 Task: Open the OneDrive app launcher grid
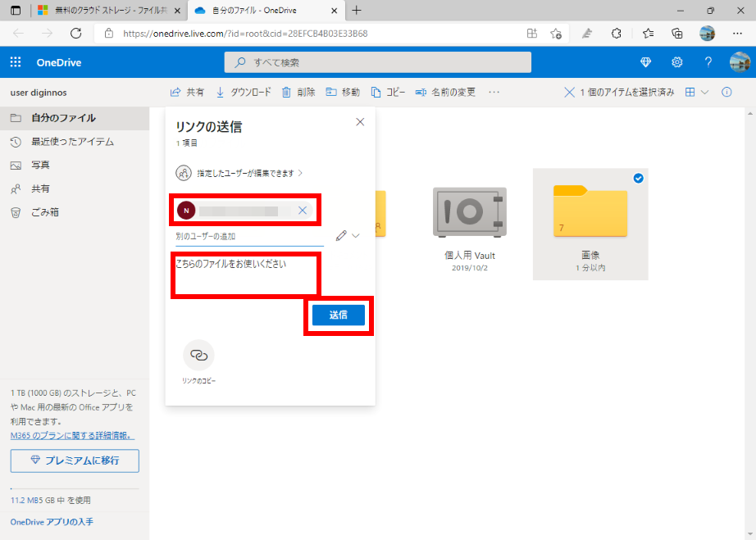point(16,62)
